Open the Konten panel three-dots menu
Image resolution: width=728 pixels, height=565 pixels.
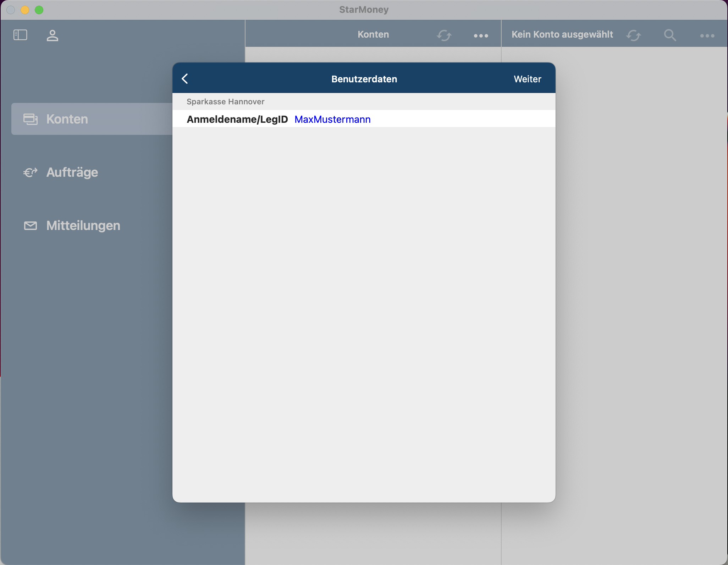point(481,35)
